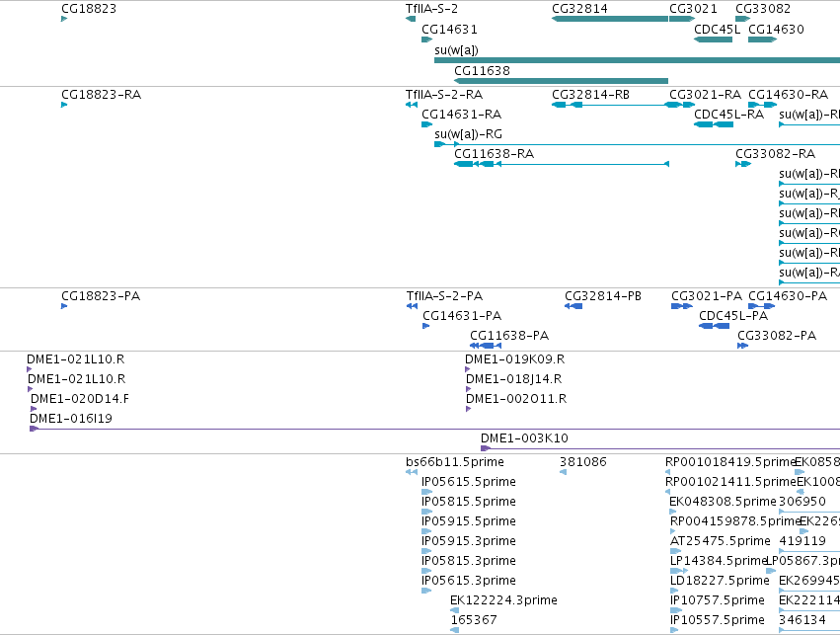Select the CG11638-PA protein glyph
Screen dimensions: 840x635
pyautogui.click(x=486, y=346)
